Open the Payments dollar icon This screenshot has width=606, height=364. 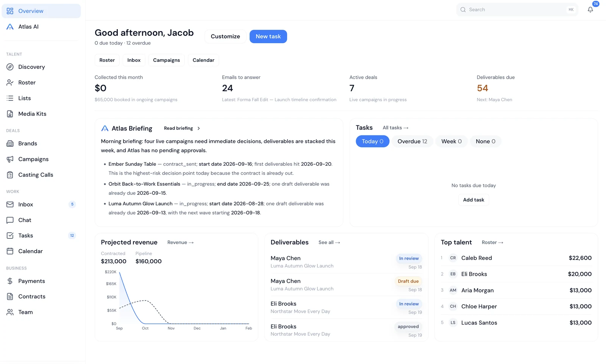(10, 281)
